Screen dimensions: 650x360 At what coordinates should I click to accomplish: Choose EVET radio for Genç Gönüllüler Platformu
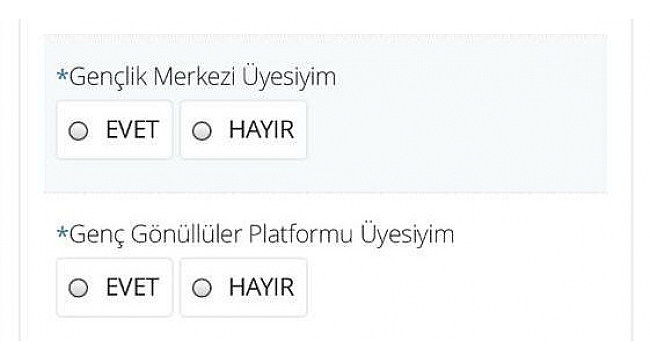[x=78, y=288]
